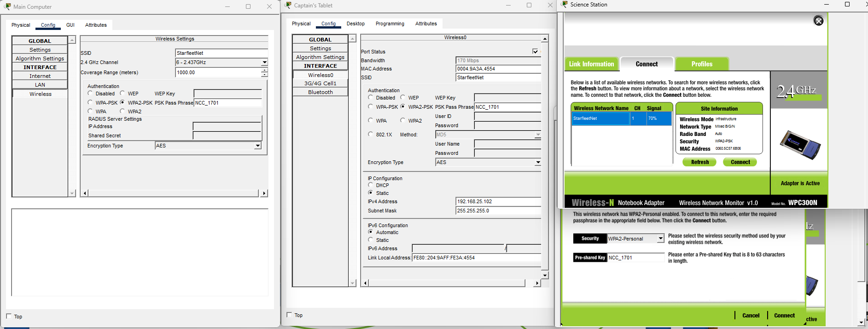
Task: Open Algorithm Settings in Main Computer sidebar
Action: click(x=40, y=59)
